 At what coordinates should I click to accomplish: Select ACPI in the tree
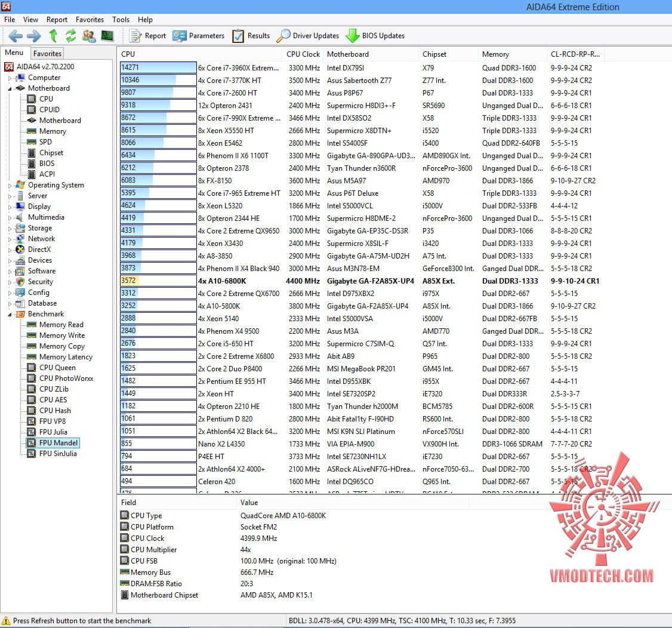tap(47, 174)
